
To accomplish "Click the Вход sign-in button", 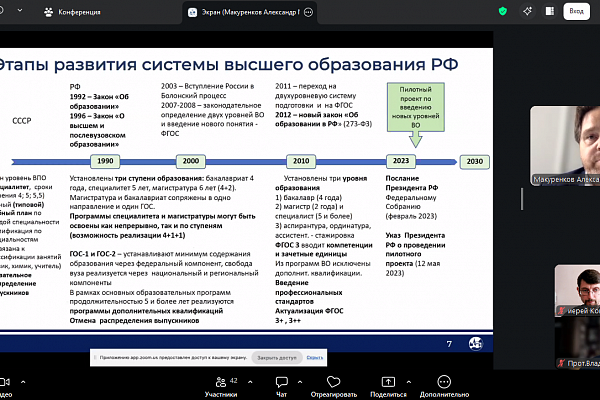I will coord(576,11).
